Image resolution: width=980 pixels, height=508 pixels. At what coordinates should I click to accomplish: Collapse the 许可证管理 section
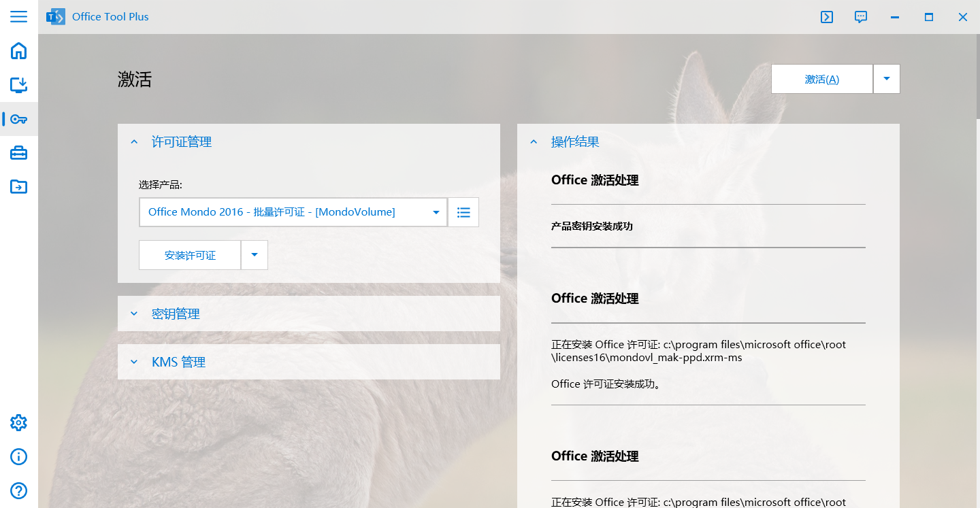[x=134, y=141]
